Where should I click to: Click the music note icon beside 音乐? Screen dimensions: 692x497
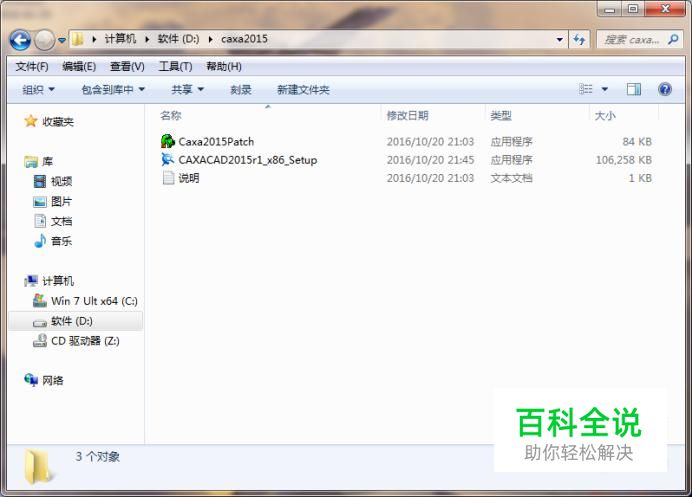pos(40,241)
